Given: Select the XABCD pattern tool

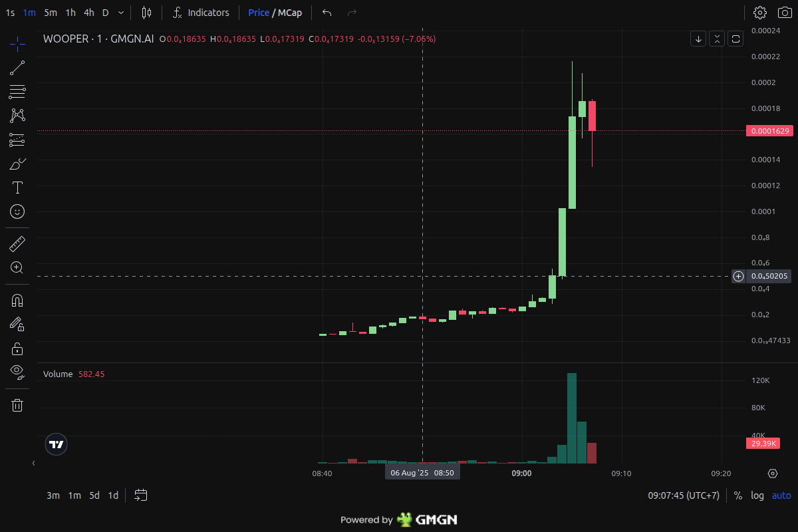Looking at the screenshot, I should 17,115.
